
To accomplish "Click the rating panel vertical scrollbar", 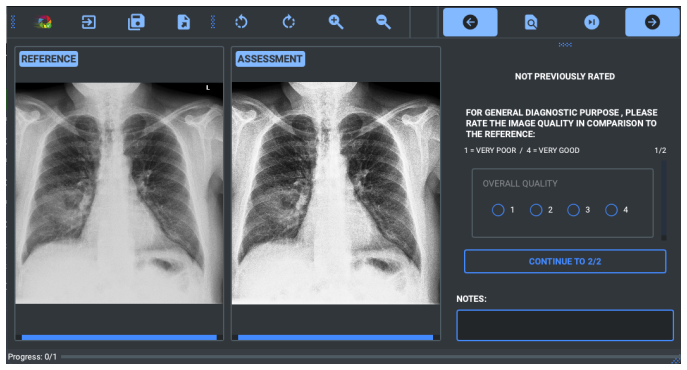I will tap(664, 200).
